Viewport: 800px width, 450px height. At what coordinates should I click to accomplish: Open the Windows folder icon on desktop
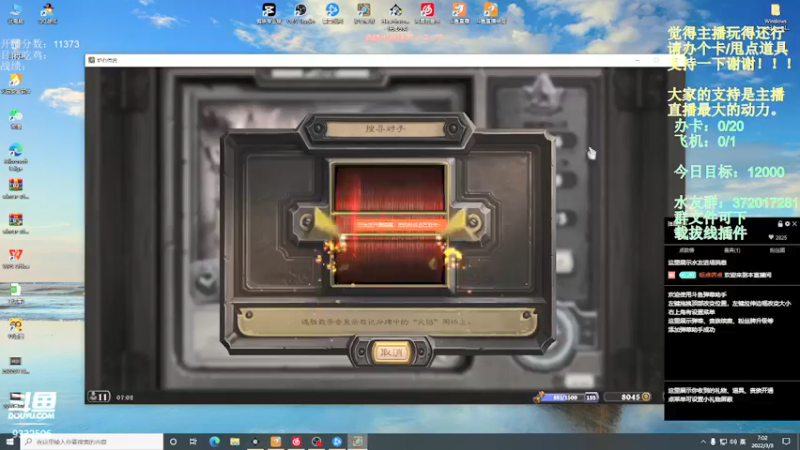[x=775, y=13]
